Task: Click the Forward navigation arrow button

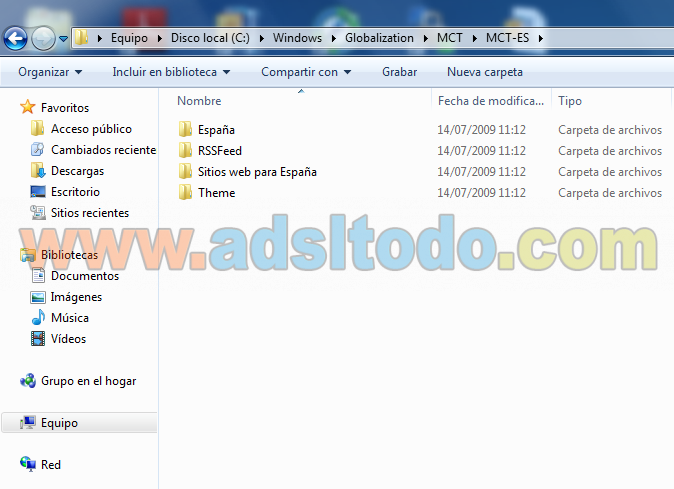Action: 43,39
